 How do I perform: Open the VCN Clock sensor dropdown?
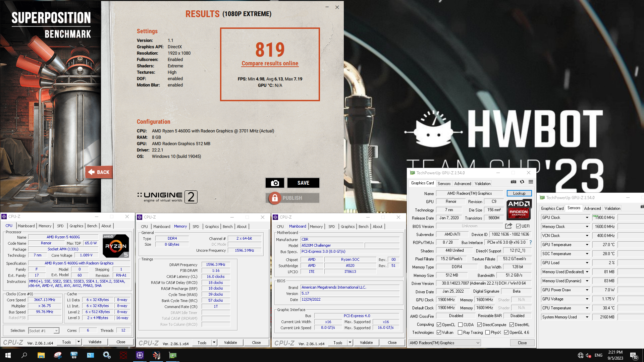(587, 236)
